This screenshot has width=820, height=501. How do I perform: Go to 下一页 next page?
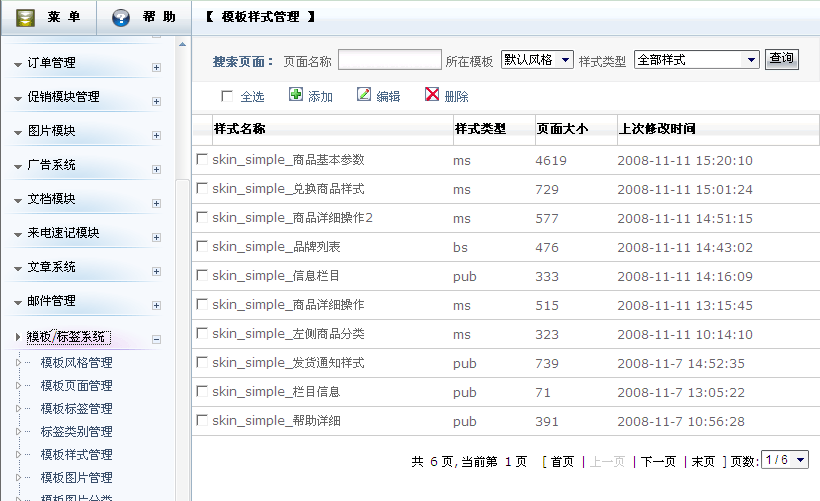tap(658, 461)
